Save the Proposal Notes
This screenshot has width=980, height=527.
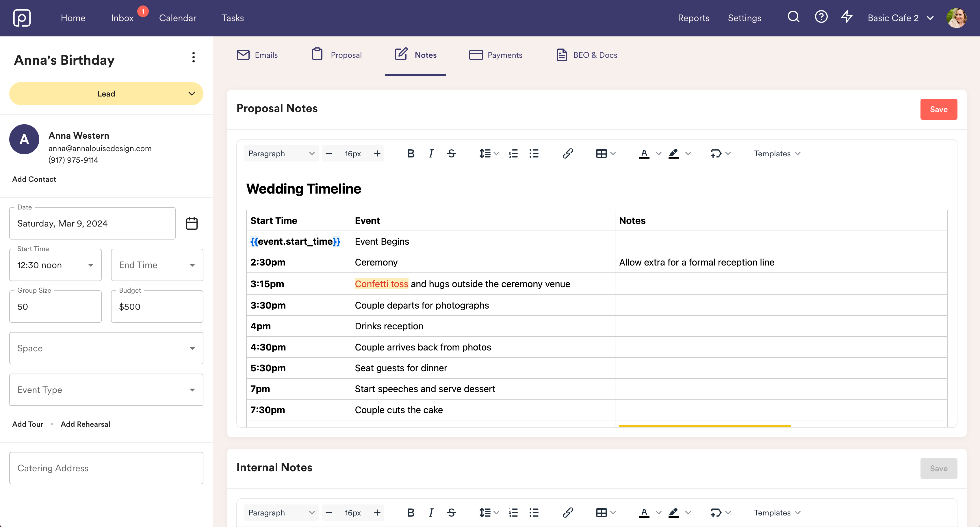tap(938, 110)
